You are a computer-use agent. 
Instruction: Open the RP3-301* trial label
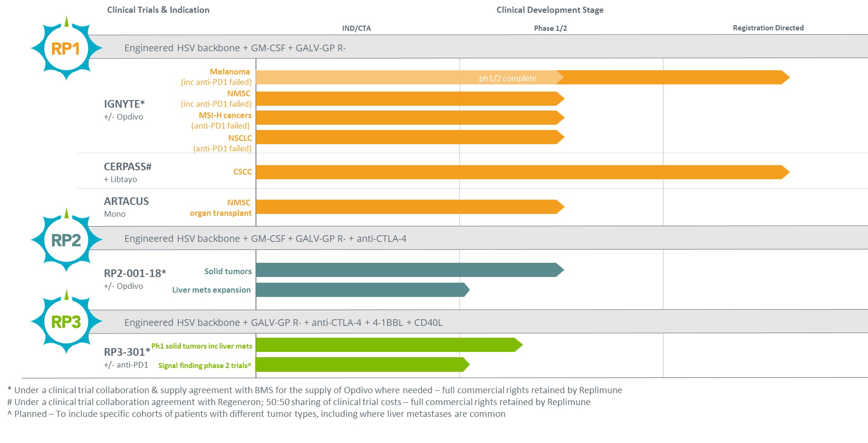(x=127, y=352)
